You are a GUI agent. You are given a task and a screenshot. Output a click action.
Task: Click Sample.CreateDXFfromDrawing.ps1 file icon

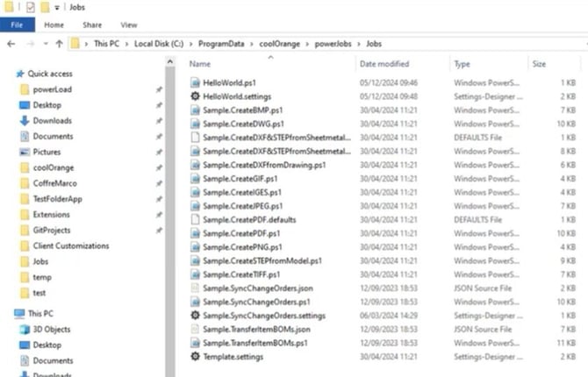(x=195, y=165)
